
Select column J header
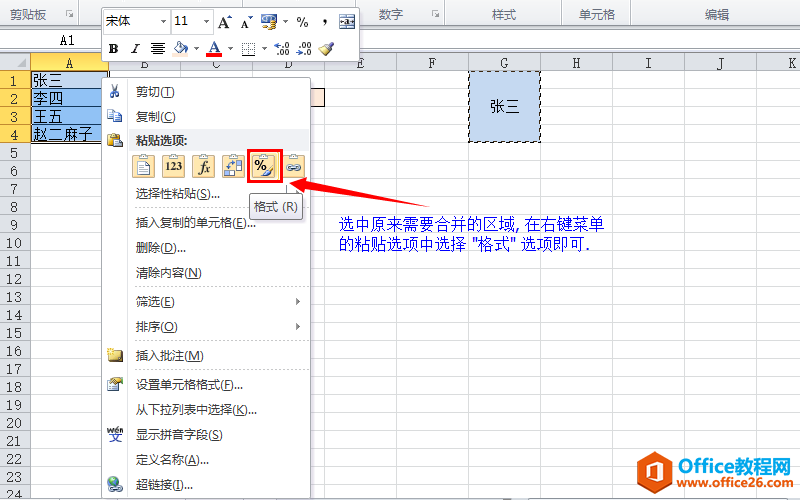point(720,63)
